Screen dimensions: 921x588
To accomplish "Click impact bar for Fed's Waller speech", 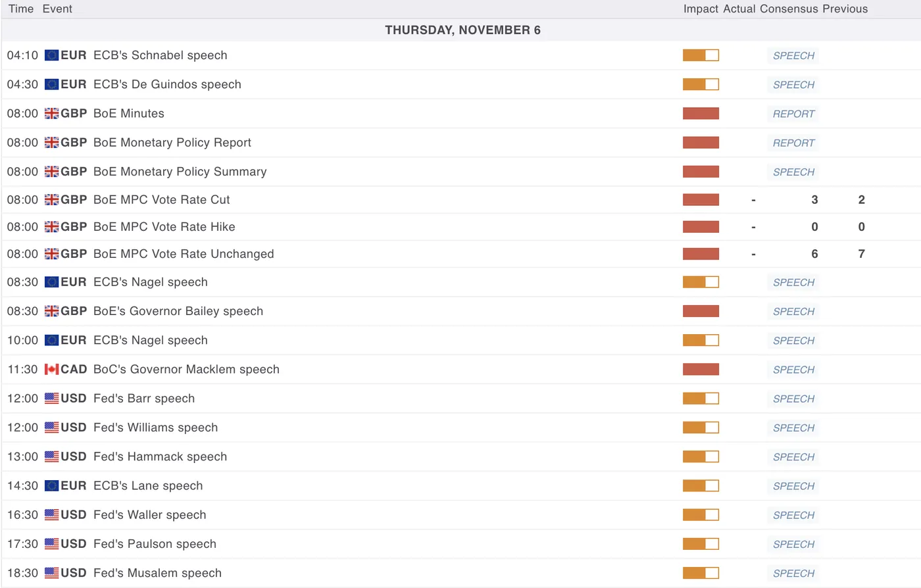I will (x=701, y=515).
